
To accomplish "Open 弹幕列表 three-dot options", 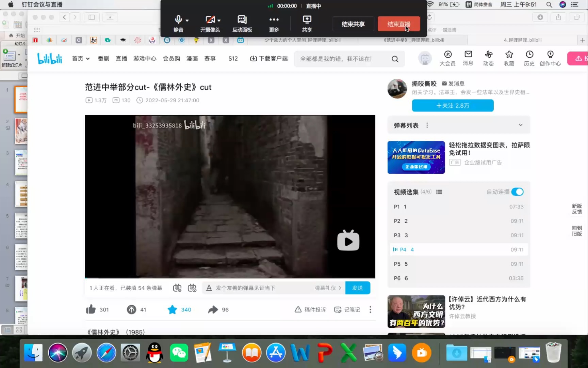I will 427,125.
